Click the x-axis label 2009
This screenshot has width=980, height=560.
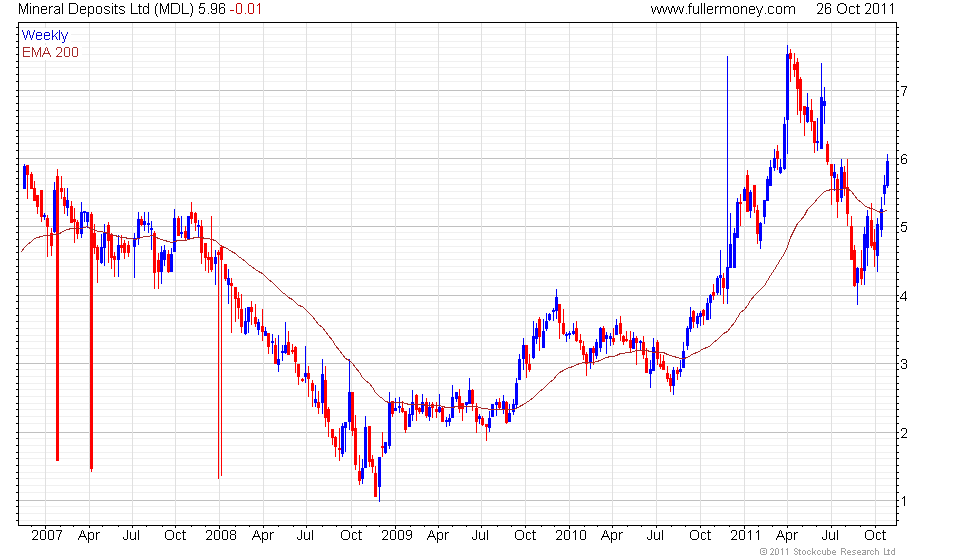point(396,536)
